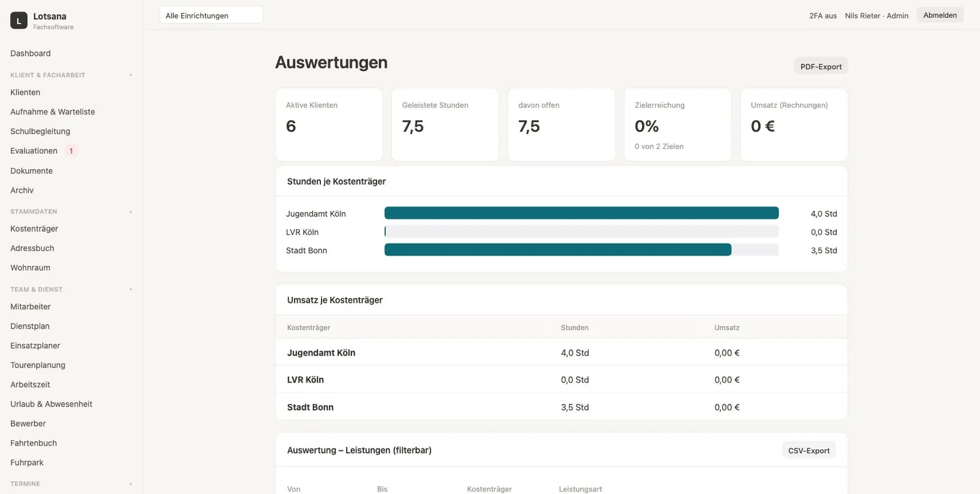This screenshot has height=494, width=980.
Task: Navigate to Schulbegleitung
Action: coord(40,131)
